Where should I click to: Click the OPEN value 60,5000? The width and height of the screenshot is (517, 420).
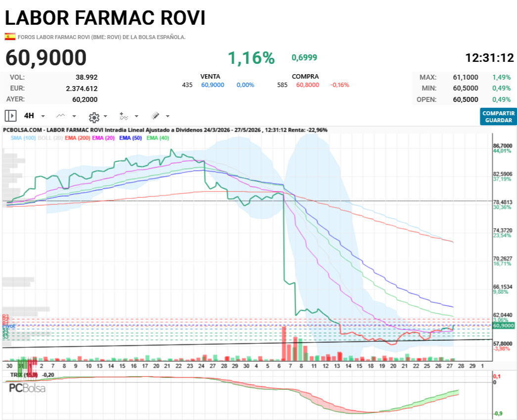[x=465, y=99]
